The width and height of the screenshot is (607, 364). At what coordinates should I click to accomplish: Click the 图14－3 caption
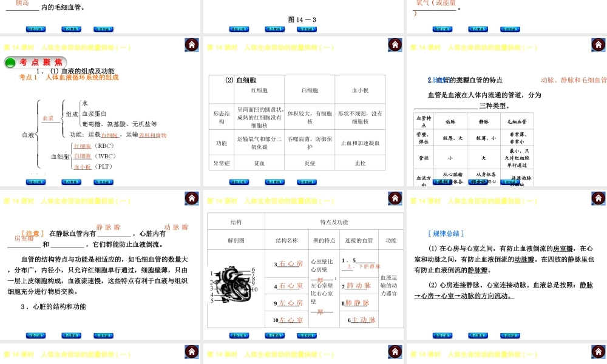[x=302, y=20]
